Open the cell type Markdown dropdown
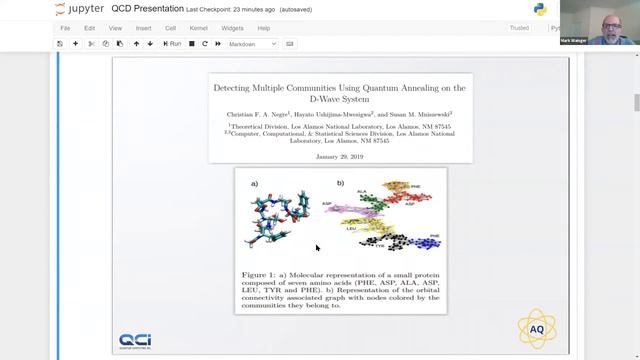This screenshot has height=360, width=640. coord(252,44)
